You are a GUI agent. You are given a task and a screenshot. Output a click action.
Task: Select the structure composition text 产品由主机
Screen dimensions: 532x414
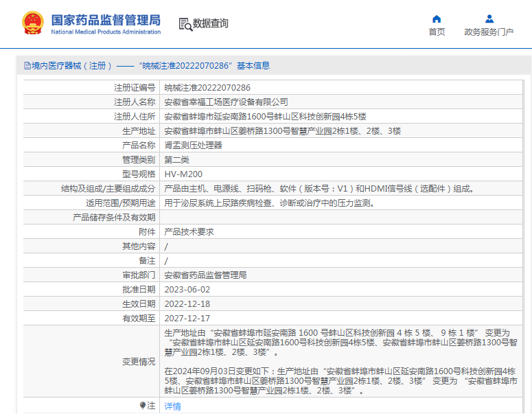point(319,188)
